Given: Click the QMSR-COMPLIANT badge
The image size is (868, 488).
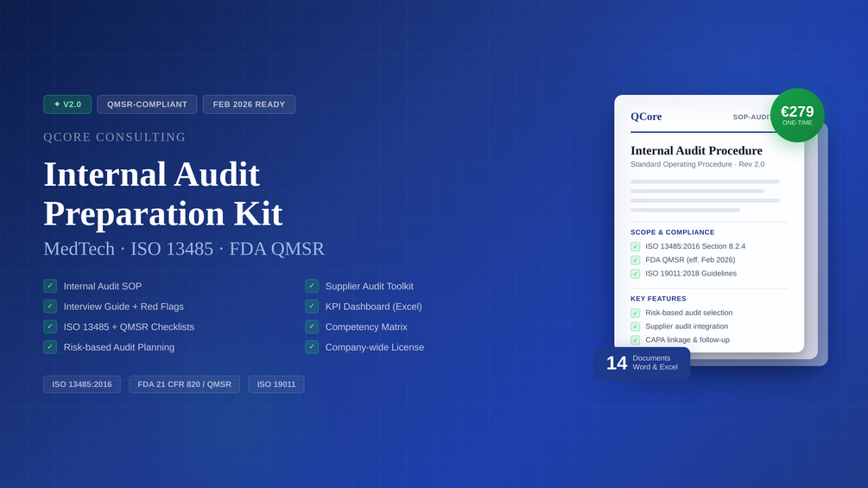Looking at the screenshot, I should [x=147, y=105].
